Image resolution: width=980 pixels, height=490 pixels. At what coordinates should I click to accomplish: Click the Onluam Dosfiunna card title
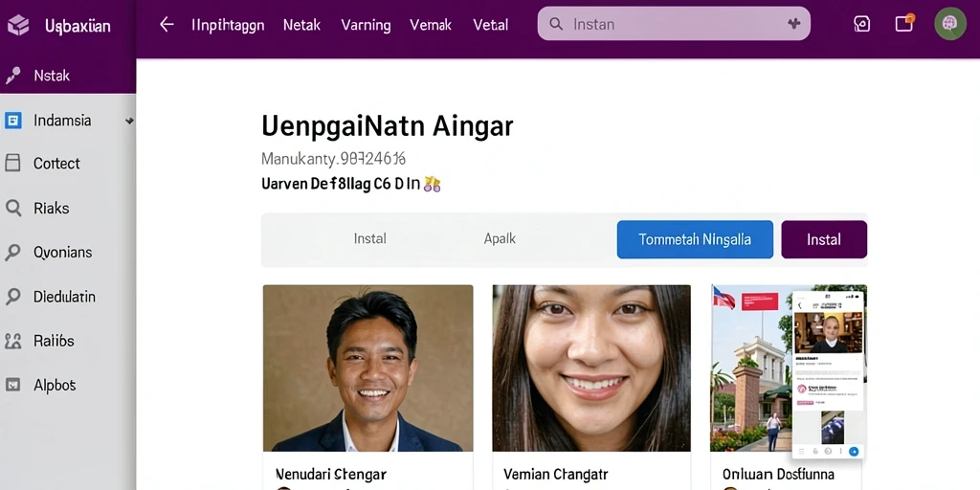tap(778, 475)
